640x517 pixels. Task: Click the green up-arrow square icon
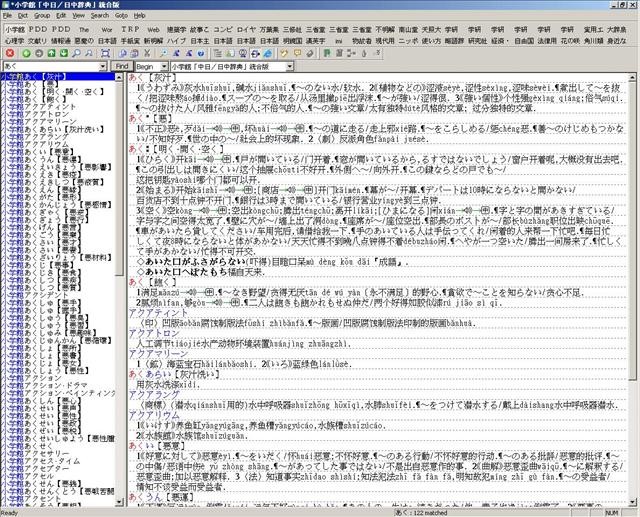point(51,53)
